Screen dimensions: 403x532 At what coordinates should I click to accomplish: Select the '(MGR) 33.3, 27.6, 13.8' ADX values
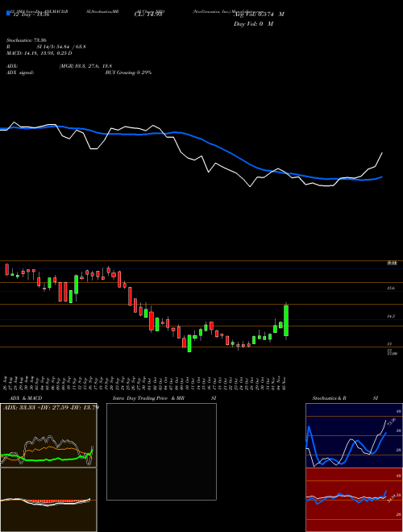tap(85, 66)
